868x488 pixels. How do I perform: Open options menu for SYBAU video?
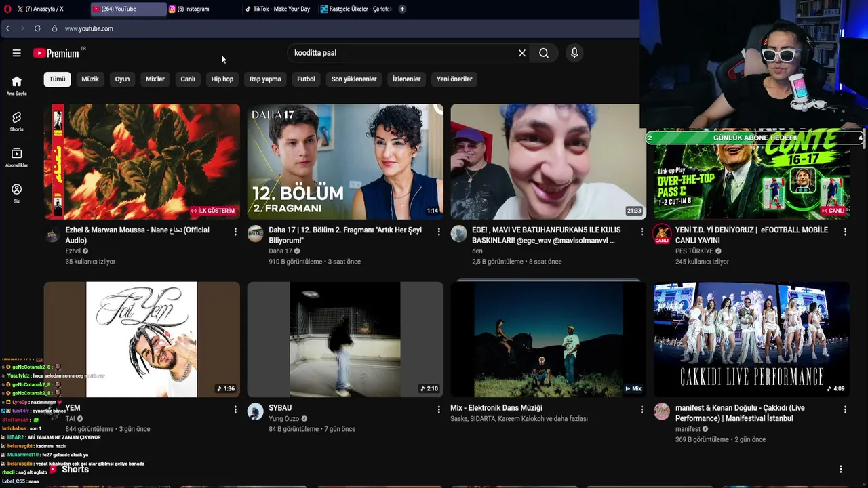[439, 409]
